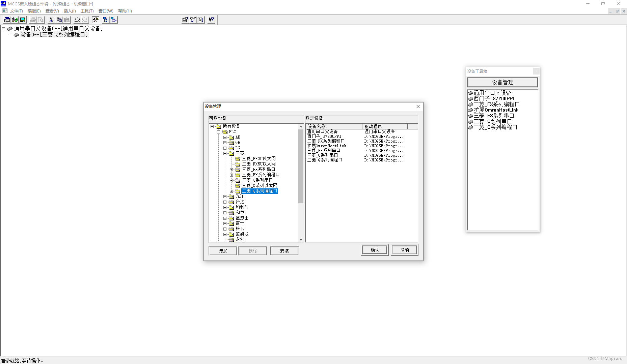Click the copy toolbar icon
The height and width of the screenshot is (364, 627).
(59, 20)
